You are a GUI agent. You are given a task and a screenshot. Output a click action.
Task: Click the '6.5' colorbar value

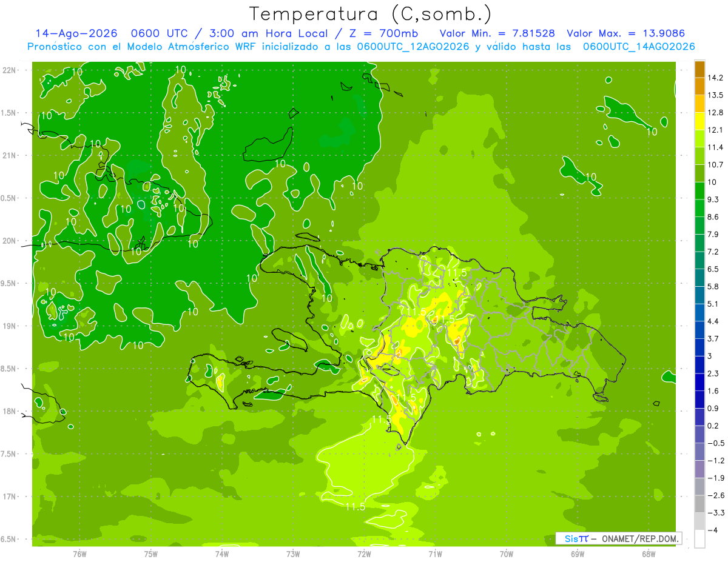click(713, 269)
